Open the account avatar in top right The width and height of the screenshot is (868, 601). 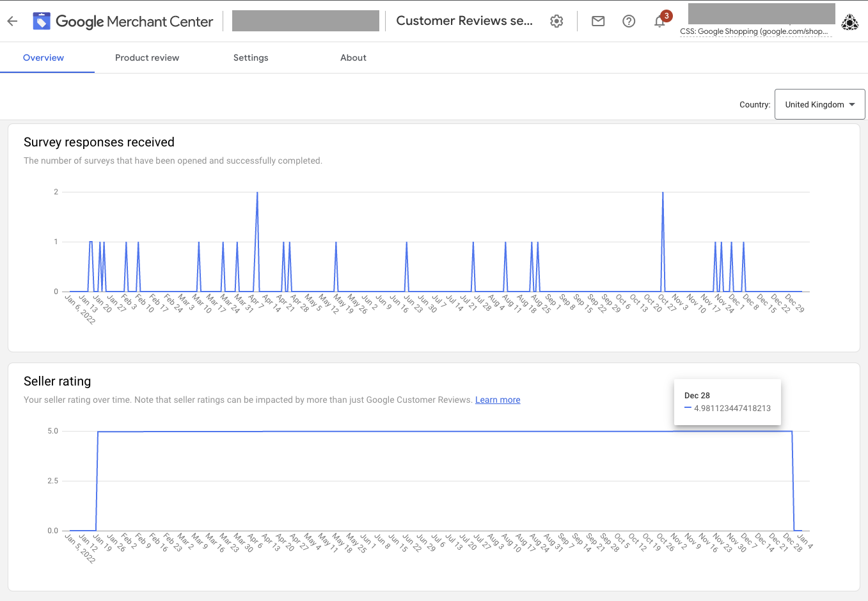[x=850, y=22]
